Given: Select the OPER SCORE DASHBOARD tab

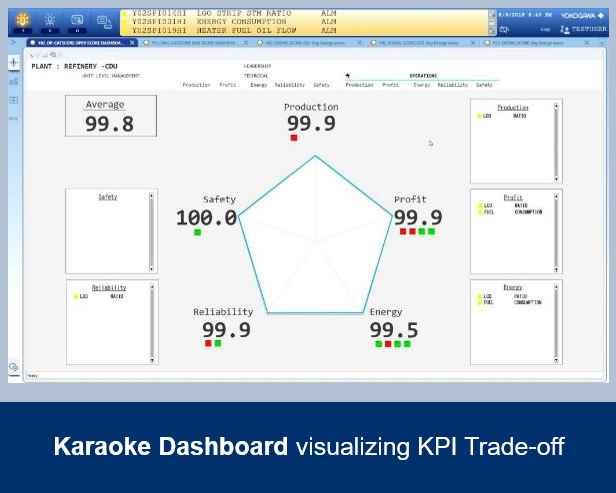Looking at the screenshot, I should [80, 43].
